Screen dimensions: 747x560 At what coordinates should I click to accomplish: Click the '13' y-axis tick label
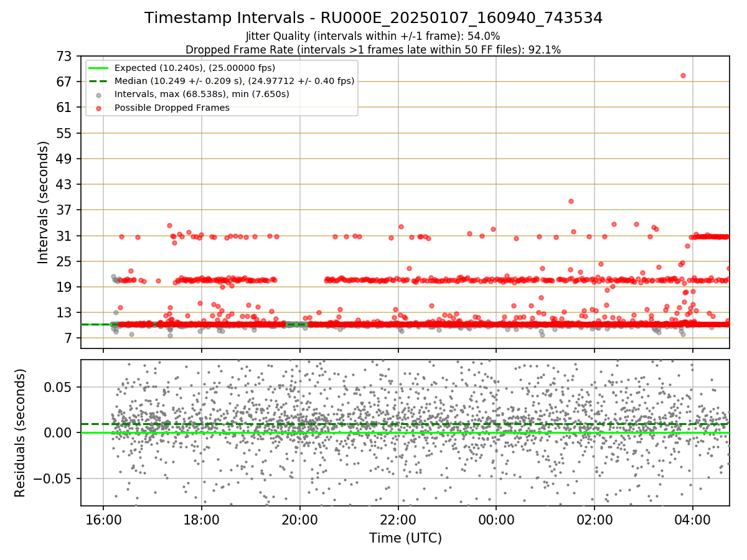tap(65, 312)
